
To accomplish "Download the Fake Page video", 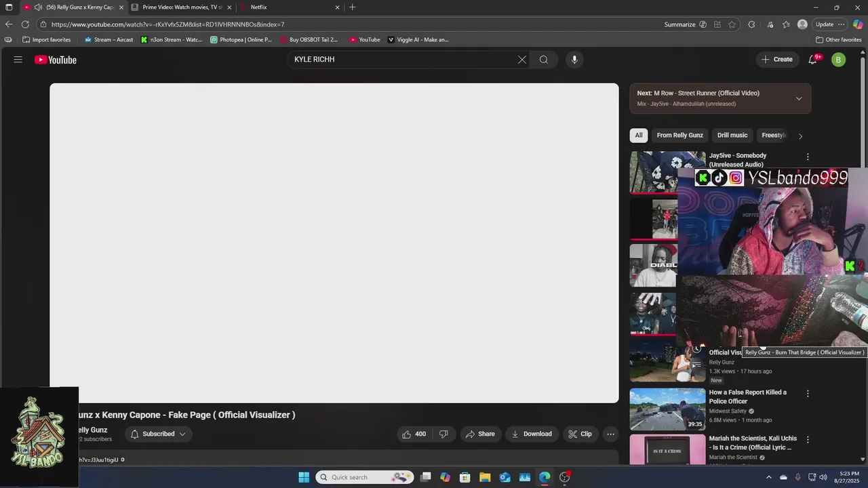I will 532,434.
